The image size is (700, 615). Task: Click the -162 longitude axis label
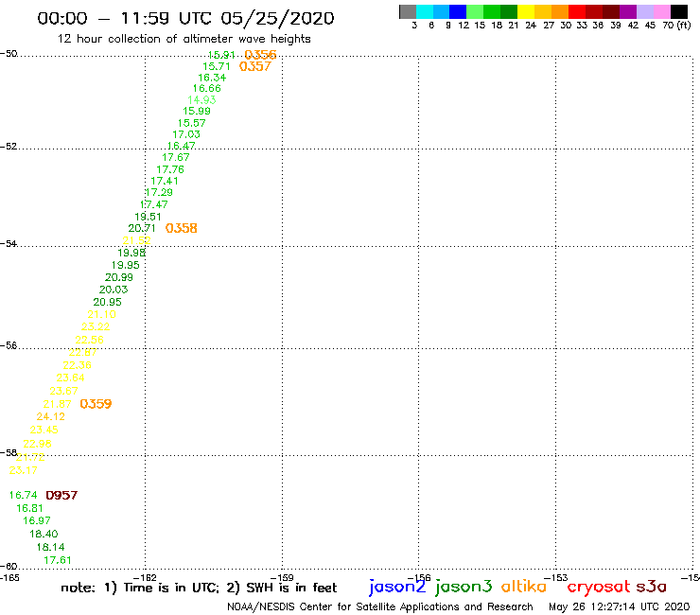click(x=145, y=578)
